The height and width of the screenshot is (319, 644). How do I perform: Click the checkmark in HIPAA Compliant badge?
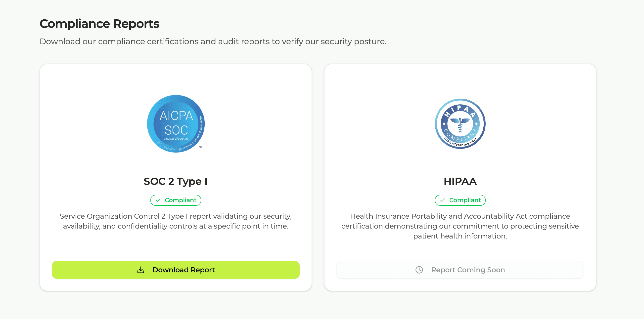pos(443,200)
